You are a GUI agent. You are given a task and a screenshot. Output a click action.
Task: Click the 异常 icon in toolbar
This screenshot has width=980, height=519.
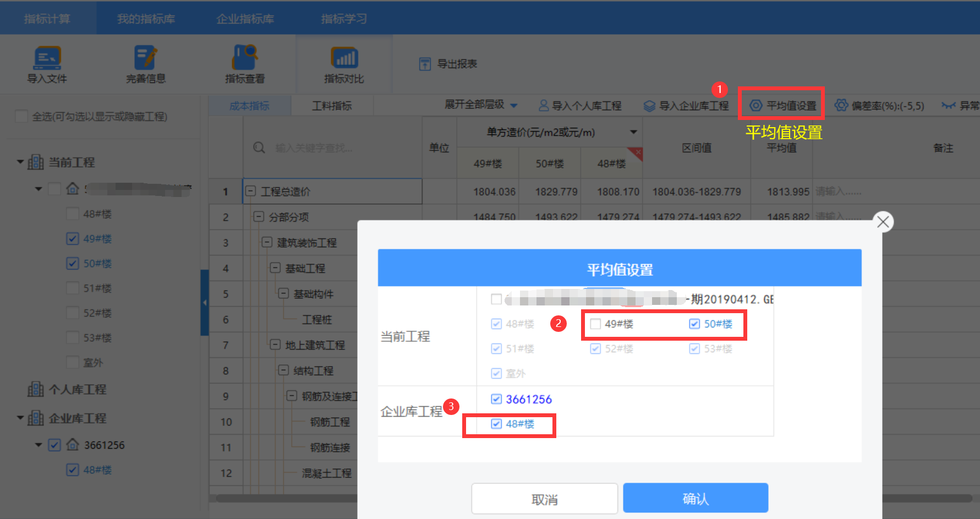click(x=948, y=105)
